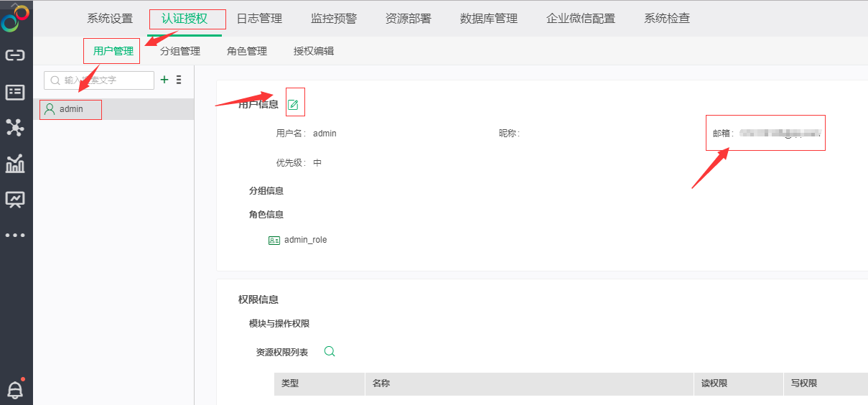
Task: Click the user search input field
Action: pyautogui.click(x=104, y=80)
